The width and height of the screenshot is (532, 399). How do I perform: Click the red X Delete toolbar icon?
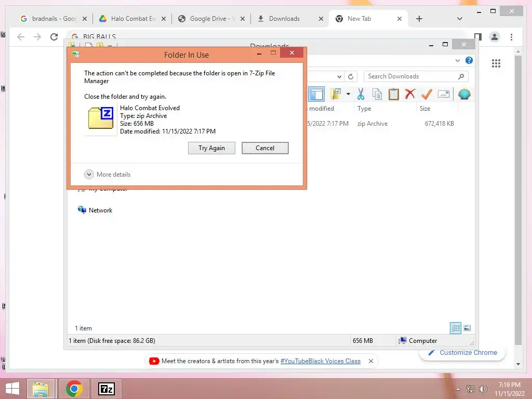point(410,94)
